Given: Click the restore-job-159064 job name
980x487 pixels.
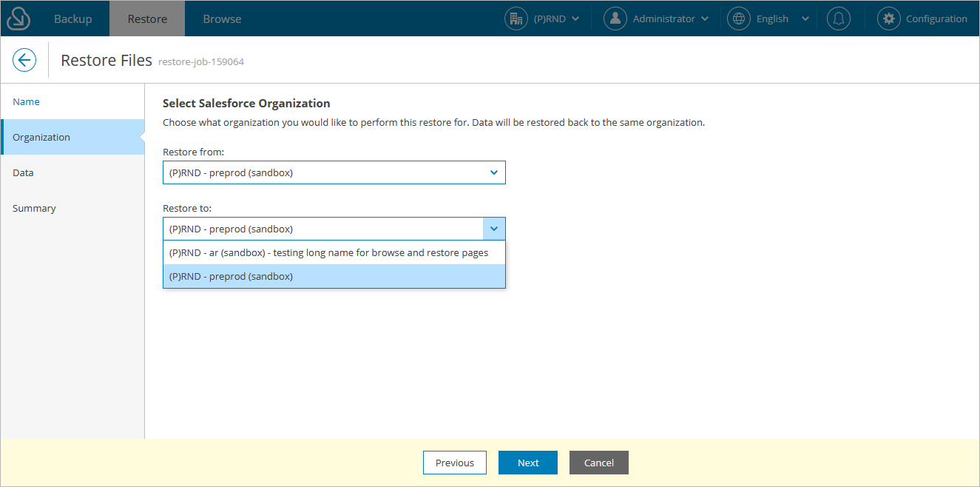Looking at the screenshot, I should (x=201, y=62).
